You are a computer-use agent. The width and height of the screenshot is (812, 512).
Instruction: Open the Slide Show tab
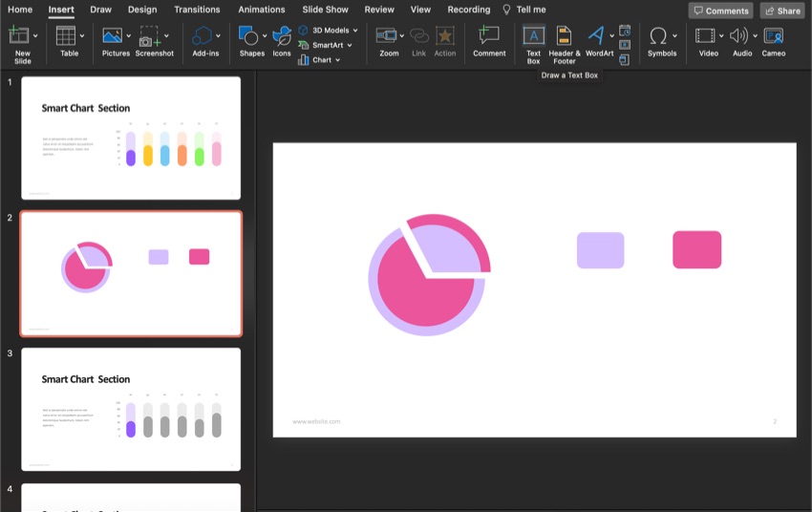325,10
